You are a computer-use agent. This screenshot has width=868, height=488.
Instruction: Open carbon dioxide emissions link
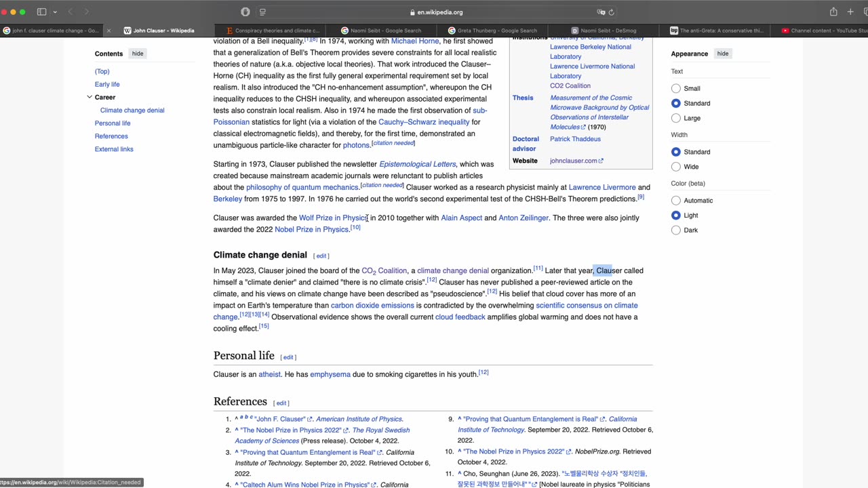[372, 305]
